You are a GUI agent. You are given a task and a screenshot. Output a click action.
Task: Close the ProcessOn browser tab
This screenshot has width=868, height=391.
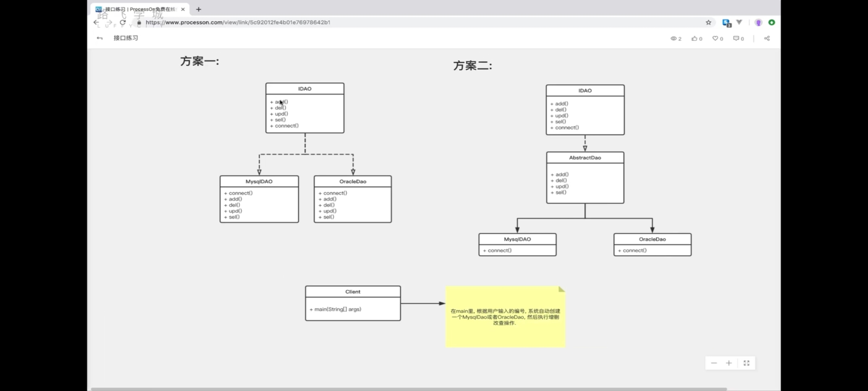coord(183,9)
